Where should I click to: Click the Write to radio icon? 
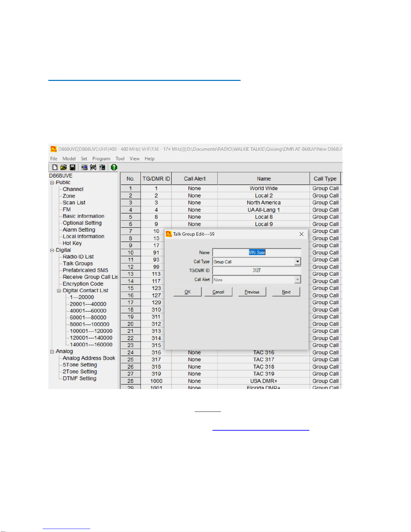102,167
